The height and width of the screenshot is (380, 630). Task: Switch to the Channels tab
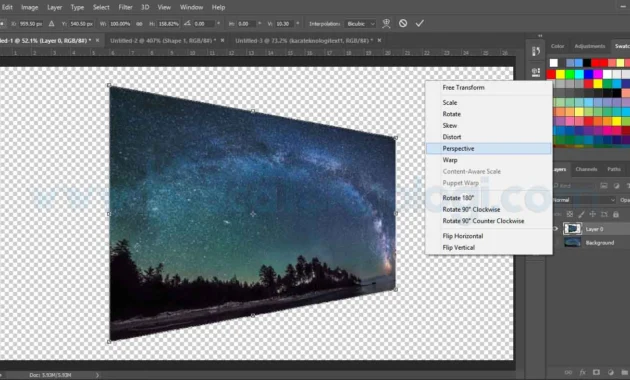[586, 169]
